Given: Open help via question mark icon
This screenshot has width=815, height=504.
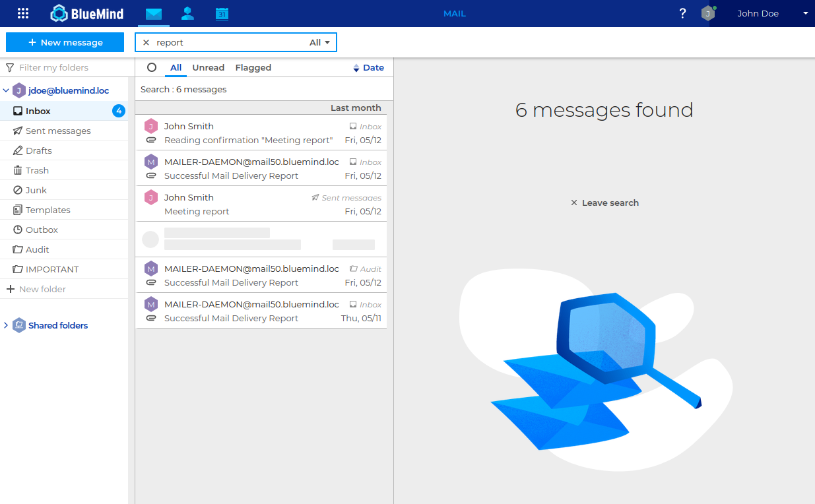Looking at the screenshot, I should [682, 13].
